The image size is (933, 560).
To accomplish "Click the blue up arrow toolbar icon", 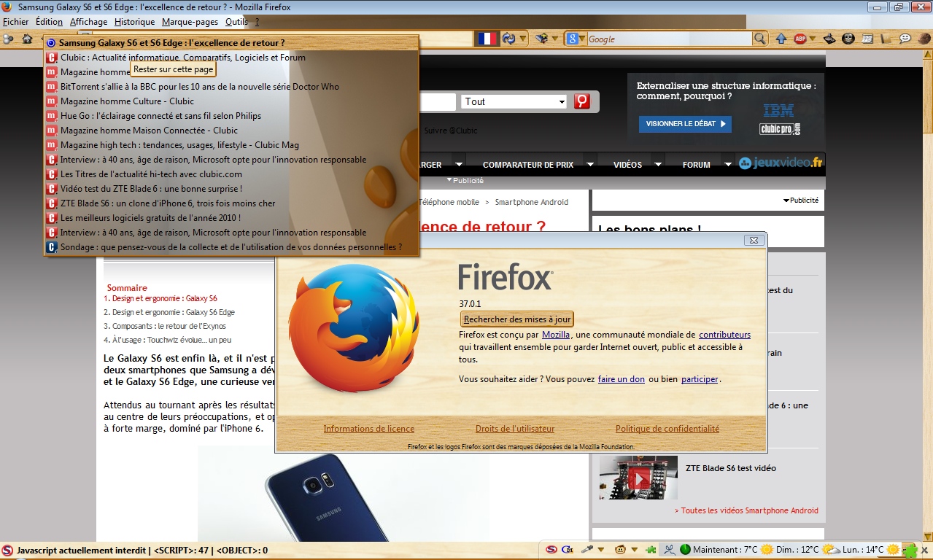I will tap(781, 39).
